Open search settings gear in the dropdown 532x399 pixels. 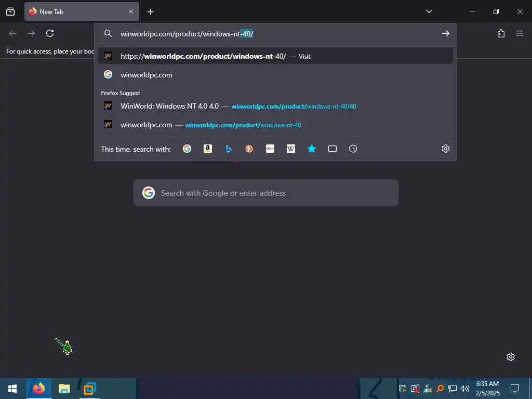pyautogui.click(x=445, y=149)
